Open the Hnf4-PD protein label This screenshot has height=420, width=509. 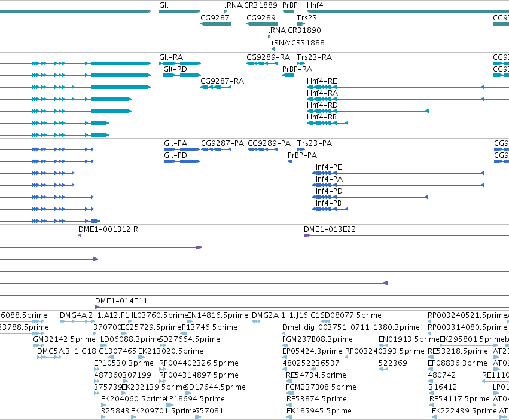[x=327, y=191]
